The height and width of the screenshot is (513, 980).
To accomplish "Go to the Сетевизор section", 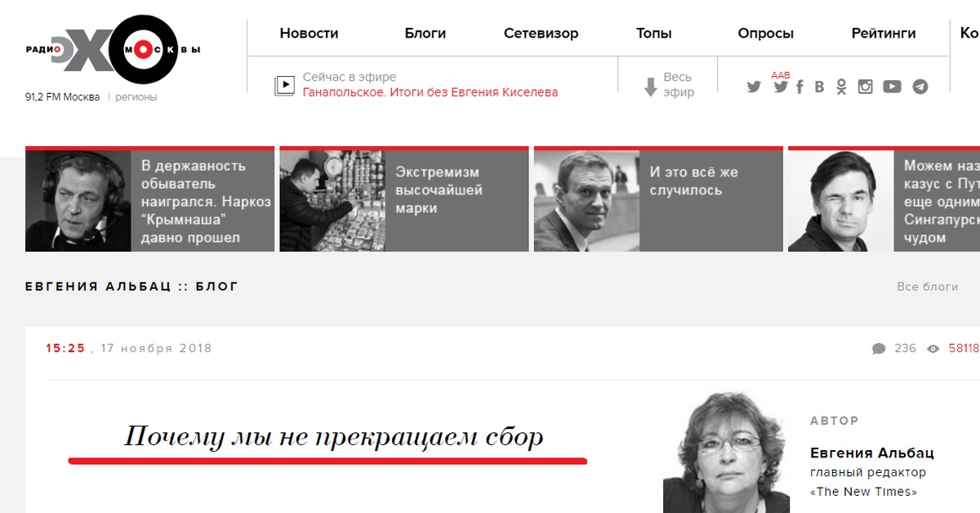I will (x=541, y=33).
